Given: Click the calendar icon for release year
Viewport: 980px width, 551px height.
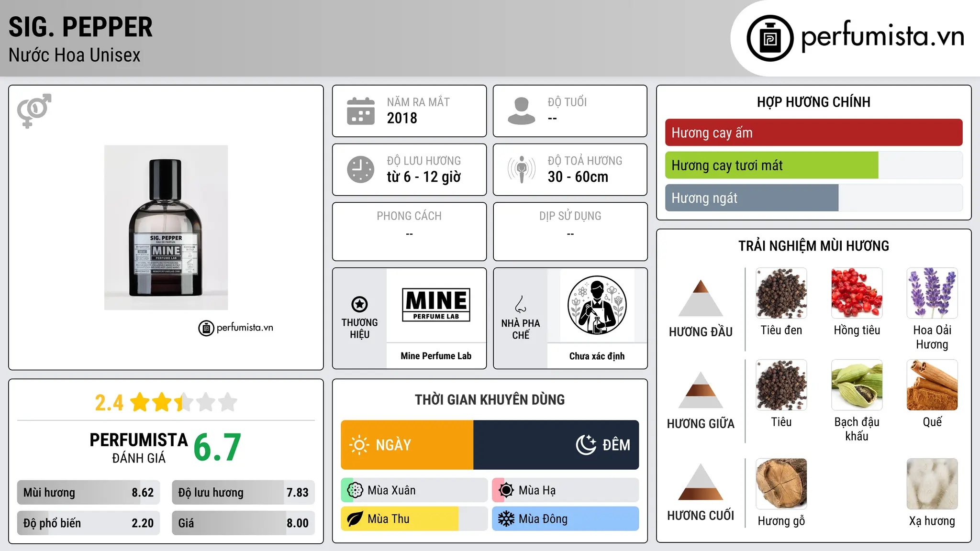Looking at the screenshot, I should click(361, 111).
